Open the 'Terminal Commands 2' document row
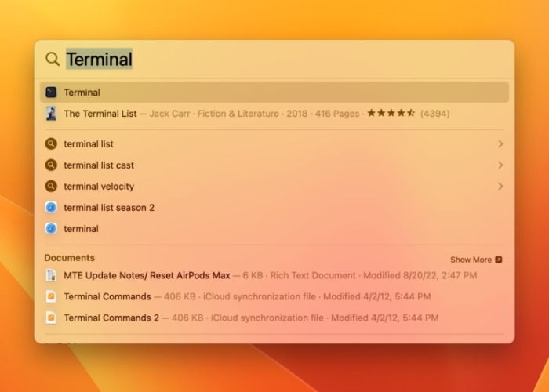549x392 pixels. point(274,318)
